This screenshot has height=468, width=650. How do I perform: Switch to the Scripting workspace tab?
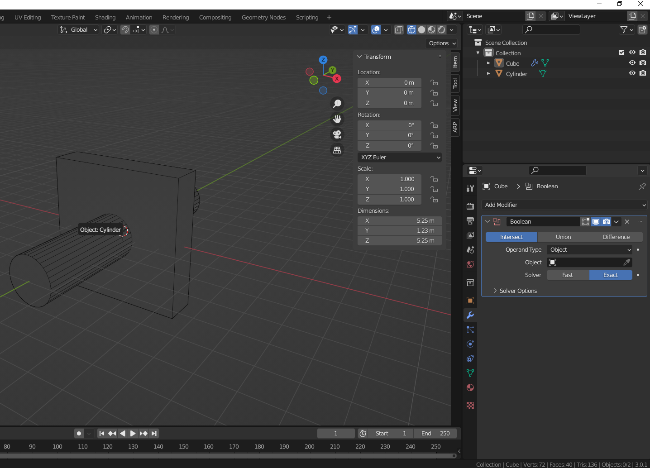click(x=307, y=17)
